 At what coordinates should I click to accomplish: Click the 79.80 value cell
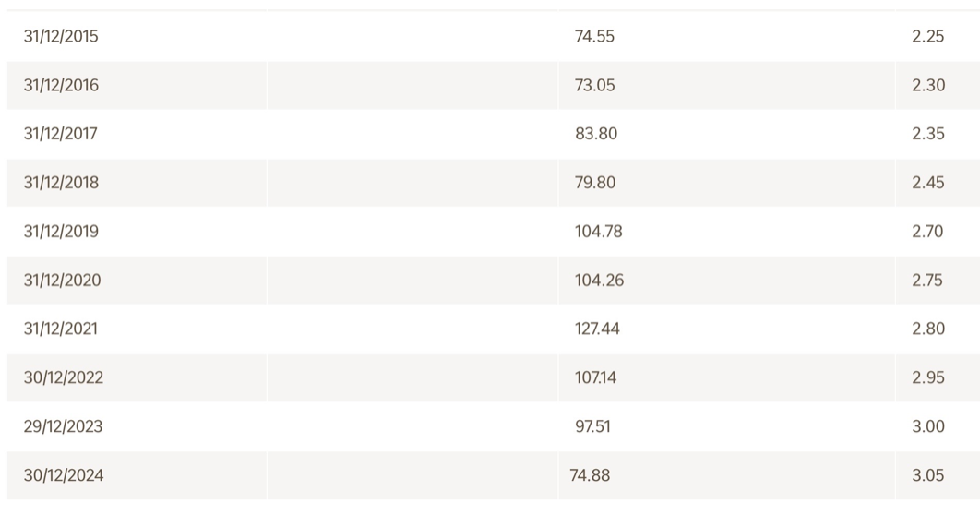pyautogui.click(x=595, y=183)
